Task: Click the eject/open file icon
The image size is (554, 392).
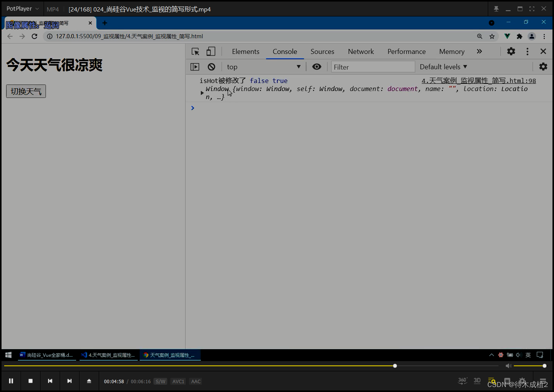Action: pos(89,381)
